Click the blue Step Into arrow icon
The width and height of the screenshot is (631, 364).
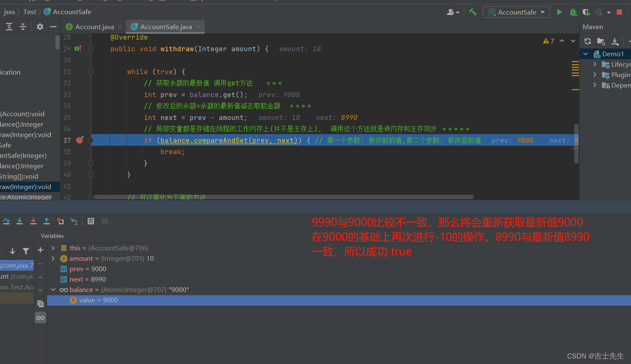20,221
